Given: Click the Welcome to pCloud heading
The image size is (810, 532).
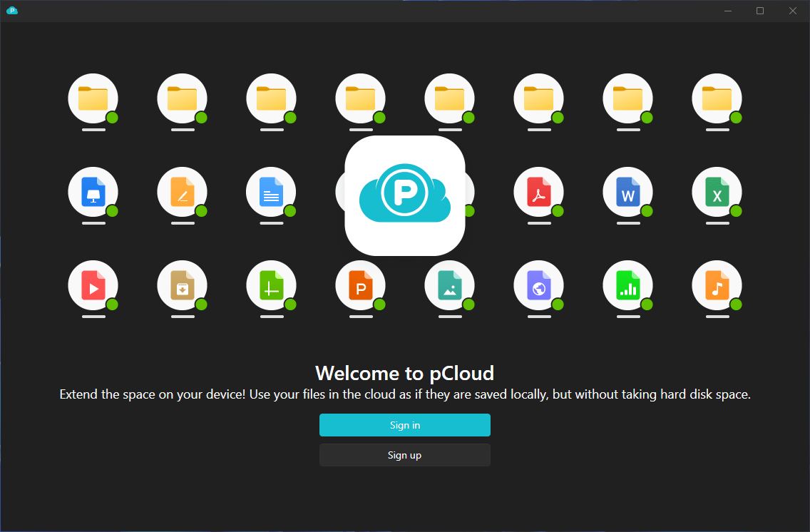Looking at the screenshot, I should point(404,373).
